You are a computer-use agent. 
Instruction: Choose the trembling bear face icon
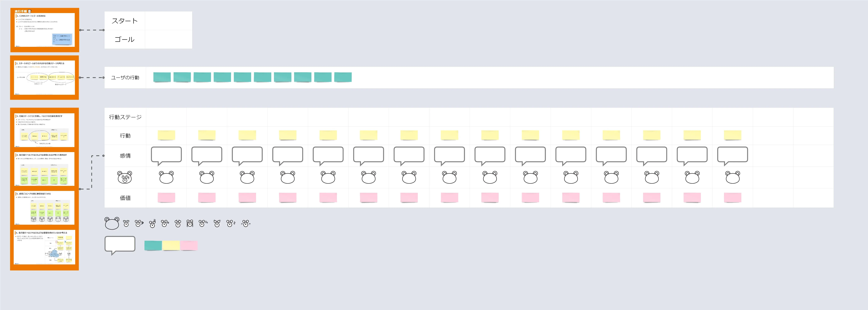click(246, 223)
